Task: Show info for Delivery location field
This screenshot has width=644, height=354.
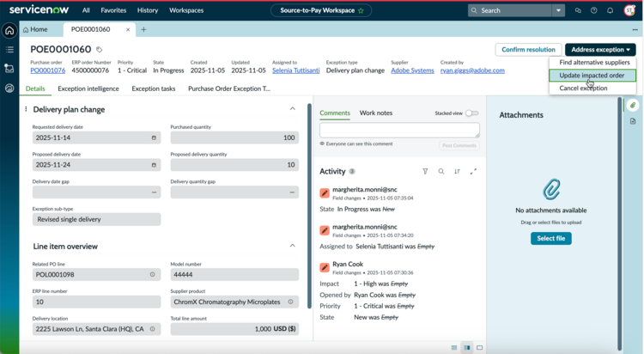Action: (152, 329)
